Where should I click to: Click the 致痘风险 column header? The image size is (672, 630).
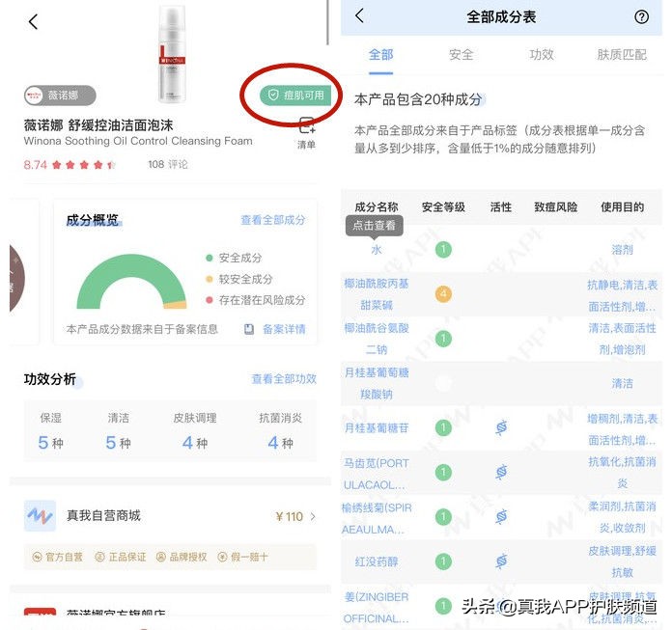click(556, 207)
